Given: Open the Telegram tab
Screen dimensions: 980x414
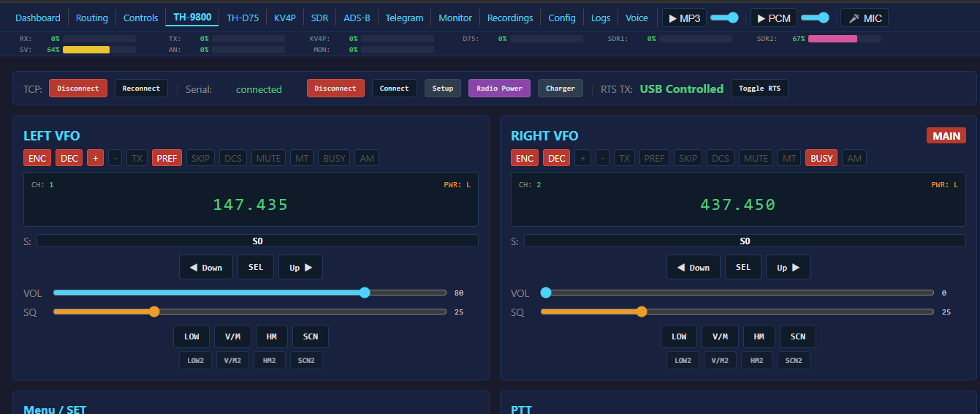Looking at the screenshot, I should pyautogui.click(x=405, y=18).
